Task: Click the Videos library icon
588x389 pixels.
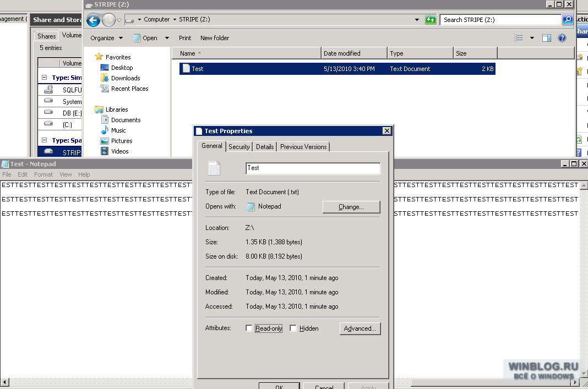Action: tap(105, 151)
